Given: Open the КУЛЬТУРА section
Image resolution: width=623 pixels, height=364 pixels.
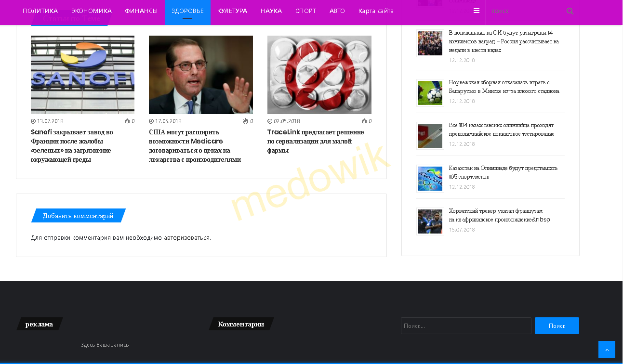Looking at the screenshot, I should click(x=232, y=11).
